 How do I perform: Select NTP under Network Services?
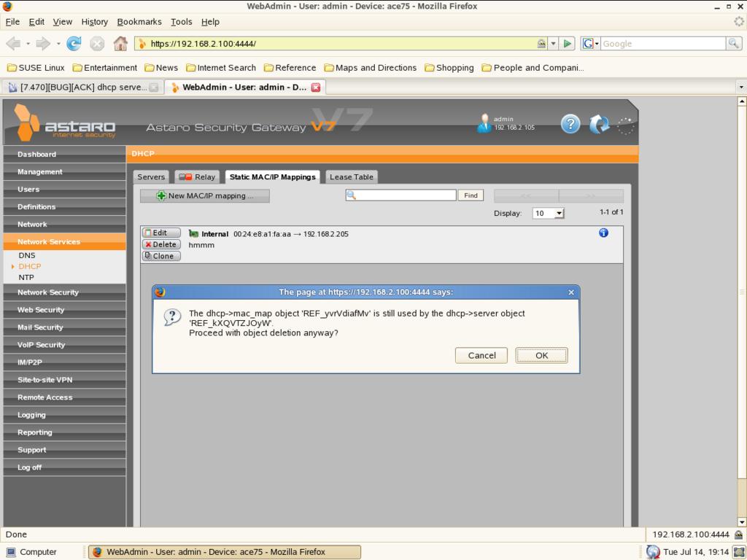26,277
